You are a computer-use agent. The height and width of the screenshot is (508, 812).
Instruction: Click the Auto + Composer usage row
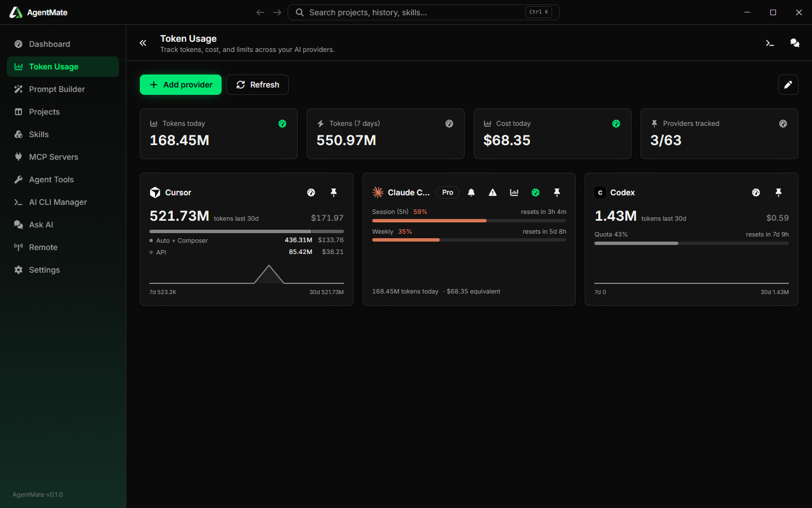tap(246, 240)
